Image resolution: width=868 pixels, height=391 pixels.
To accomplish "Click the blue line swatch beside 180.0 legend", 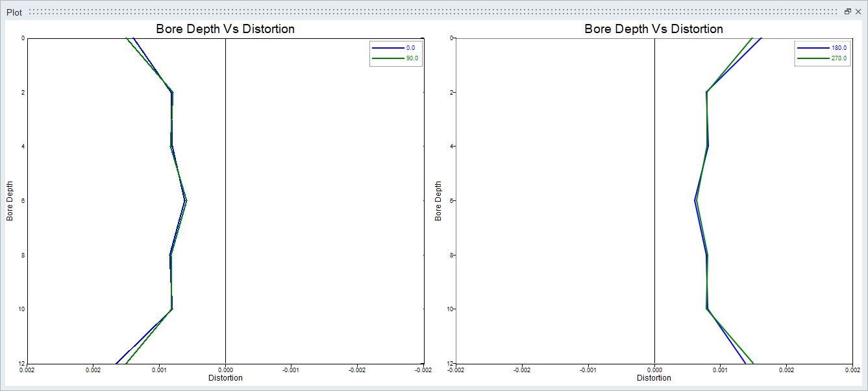I will tap(813, 48).
